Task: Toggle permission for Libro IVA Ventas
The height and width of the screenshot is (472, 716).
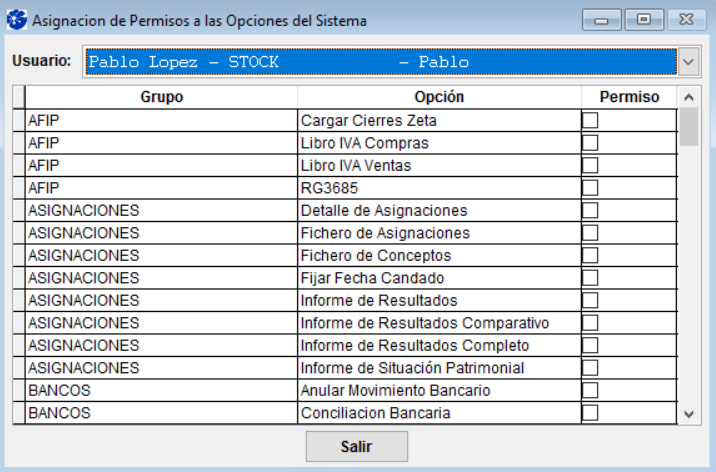Action: (x=591, y=165)
